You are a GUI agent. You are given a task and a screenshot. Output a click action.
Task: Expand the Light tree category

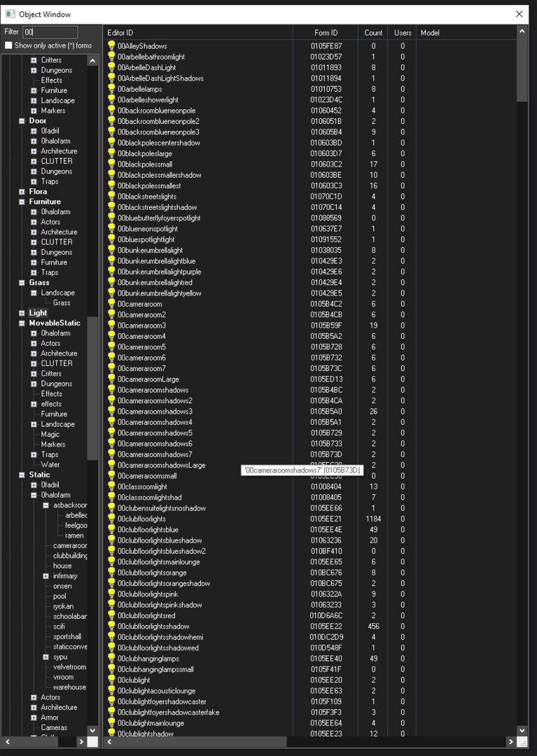[22, 313]
